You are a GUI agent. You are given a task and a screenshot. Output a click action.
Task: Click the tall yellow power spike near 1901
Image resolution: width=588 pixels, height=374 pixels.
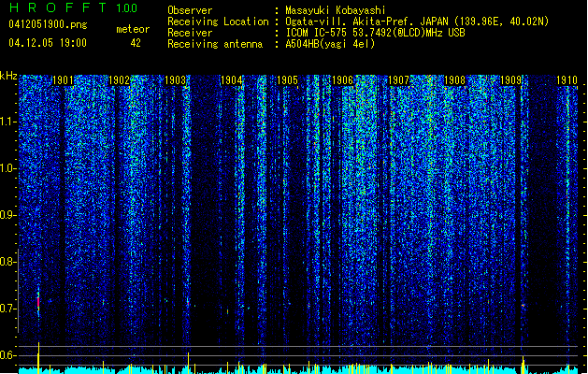click(38, 358)
